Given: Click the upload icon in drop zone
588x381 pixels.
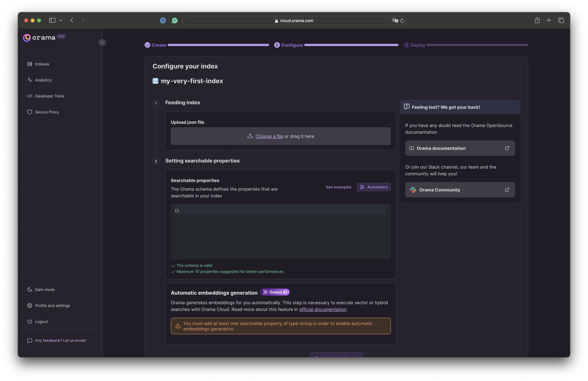Looking at the screenshot, I should pos(250,136).
